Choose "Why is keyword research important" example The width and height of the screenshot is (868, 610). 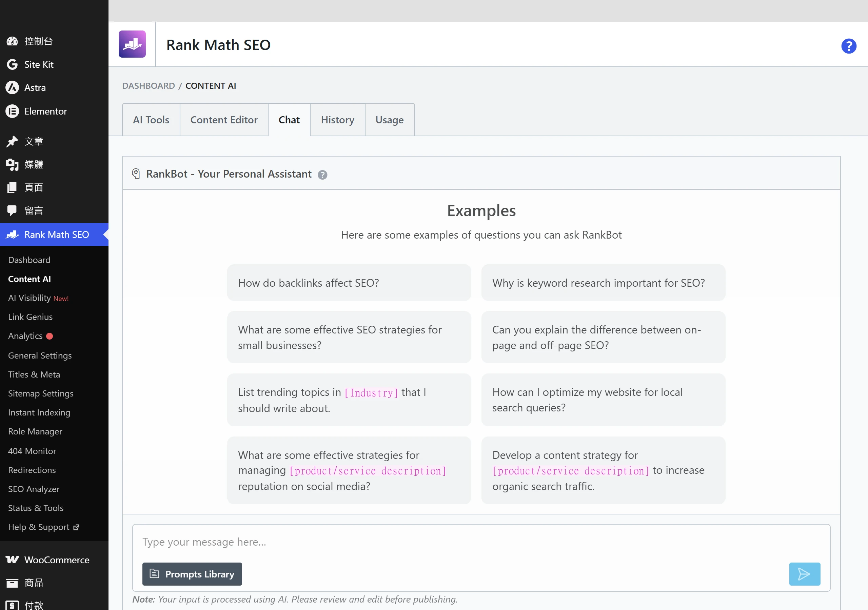click(603, 283)
